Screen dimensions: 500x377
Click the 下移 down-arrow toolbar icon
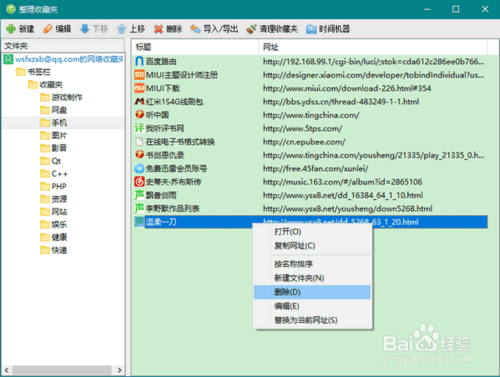85,29
